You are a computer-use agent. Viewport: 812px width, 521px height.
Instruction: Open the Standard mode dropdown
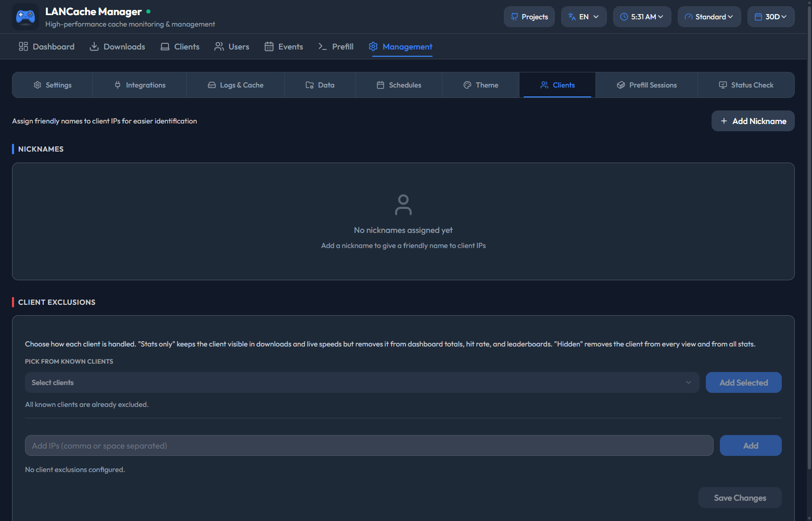point(709,17)
